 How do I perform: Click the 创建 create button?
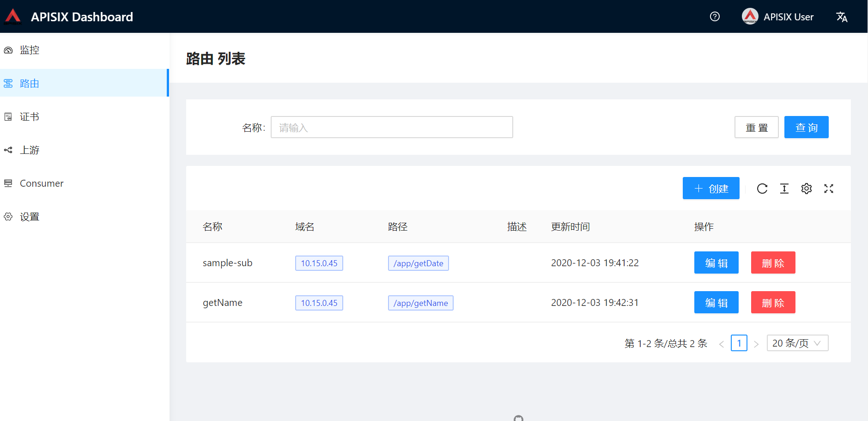point(711,188)
